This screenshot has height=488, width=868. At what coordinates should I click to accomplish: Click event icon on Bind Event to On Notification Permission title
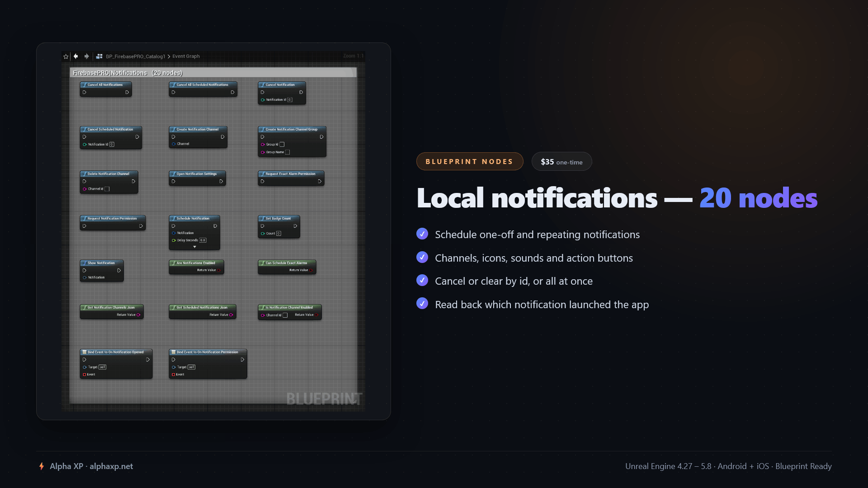coord(174,352)
